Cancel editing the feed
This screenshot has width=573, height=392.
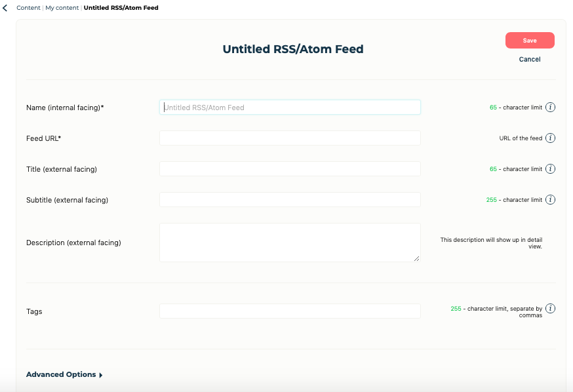[530, 59]
